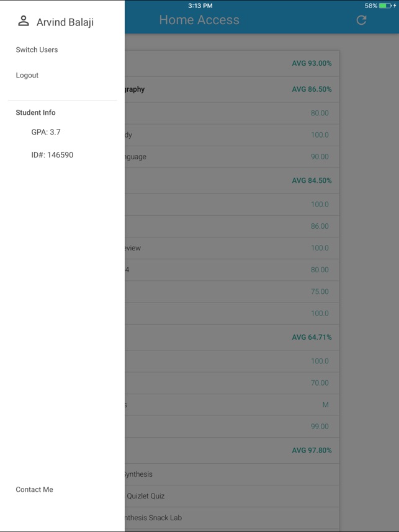This screenshot has width=399, height=532.
Task: Select the GPA: 3.7 entry
Action: [x=46, y=132]
